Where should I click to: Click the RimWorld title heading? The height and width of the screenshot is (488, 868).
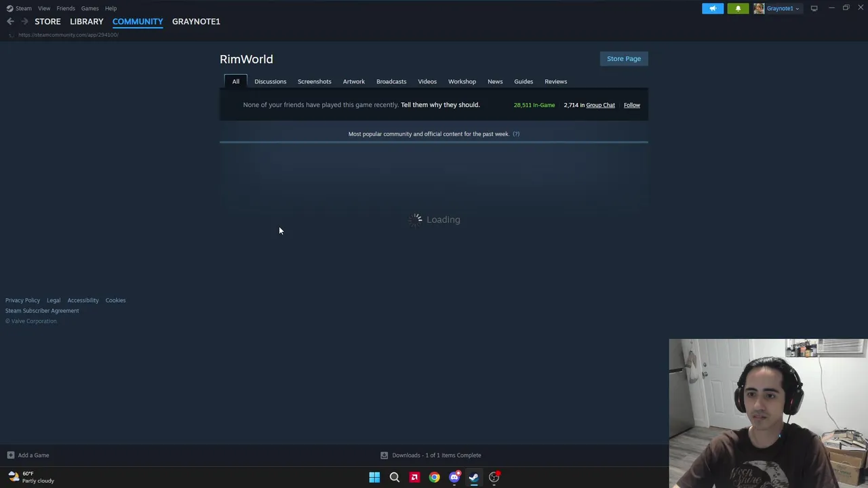coord(246,59)
